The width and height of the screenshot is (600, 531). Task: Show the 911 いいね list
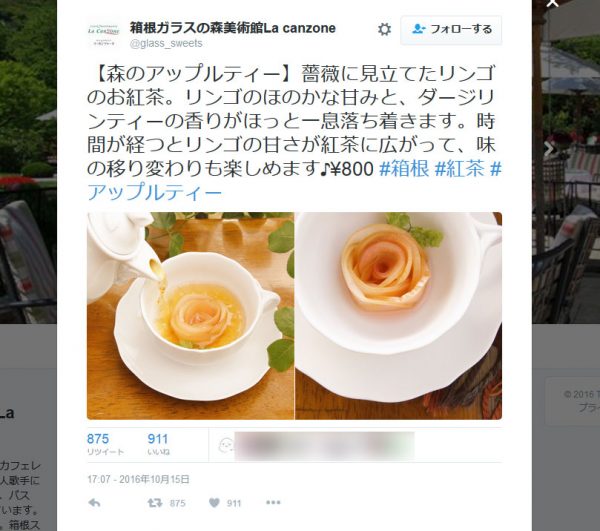[158, 444]
